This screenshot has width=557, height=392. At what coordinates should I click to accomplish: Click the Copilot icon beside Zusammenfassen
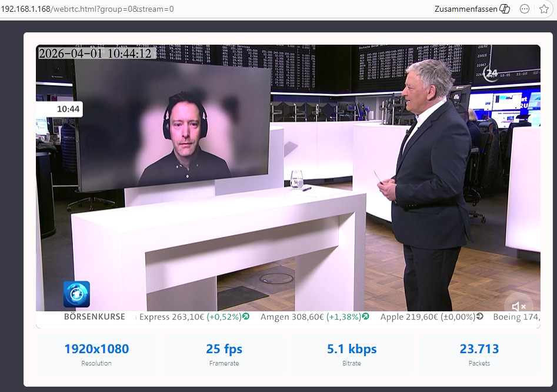pos(505,9)
